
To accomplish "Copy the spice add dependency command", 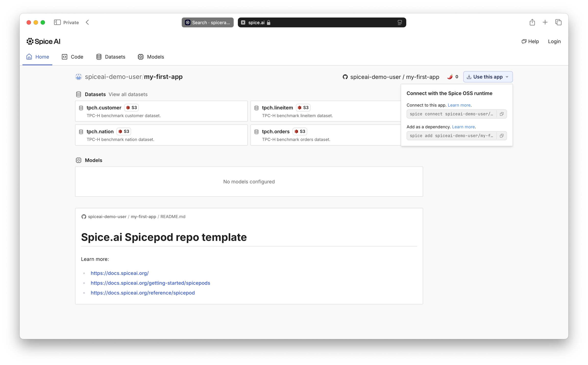I will (501, 136).
